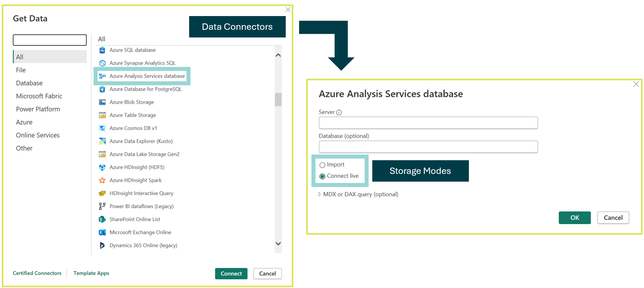The width and height of the screenshot is (644, 288).
Task: Click the Azure Table Storage icon
Action: click(x=102, y=115)
